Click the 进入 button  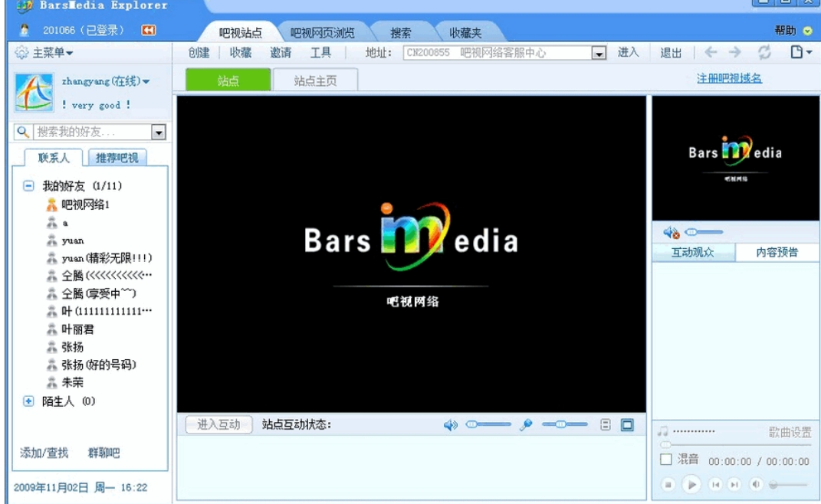click(x=628, y=52)
